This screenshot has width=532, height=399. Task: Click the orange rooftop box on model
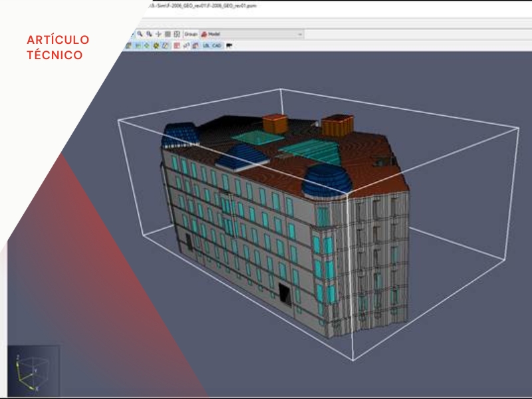point(338,126)
